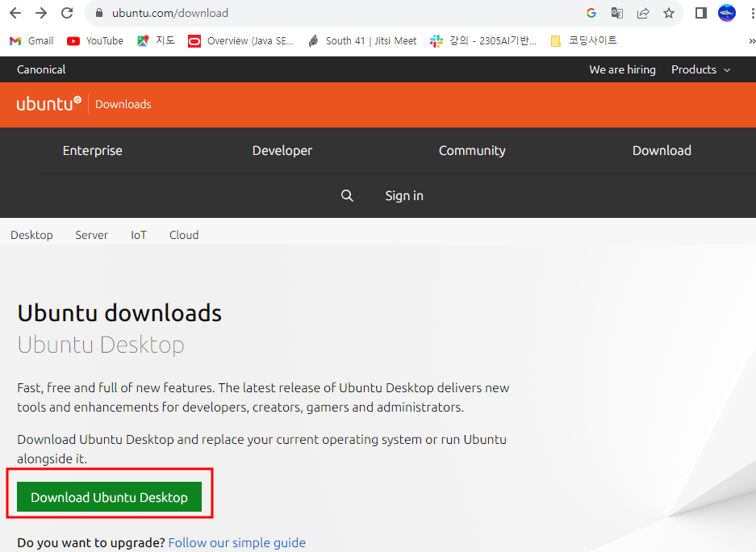Image resolution: width=756 pixels, height=552 pixels.
Task: Switch to the Desktop tab
Action: pos(31,235)
